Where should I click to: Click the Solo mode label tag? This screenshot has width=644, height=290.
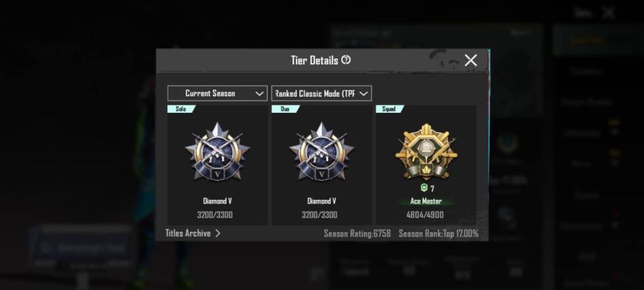tap(181, 109)
